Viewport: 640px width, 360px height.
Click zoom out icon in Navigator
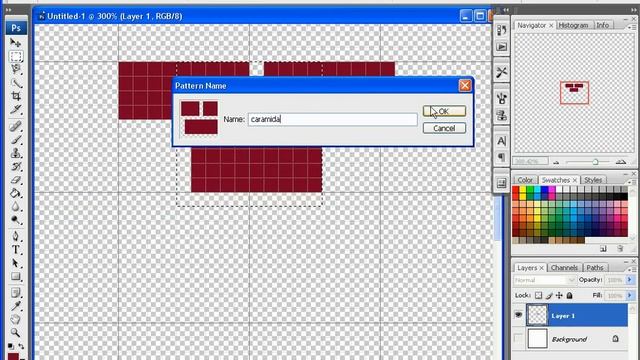tap(556, 162)
